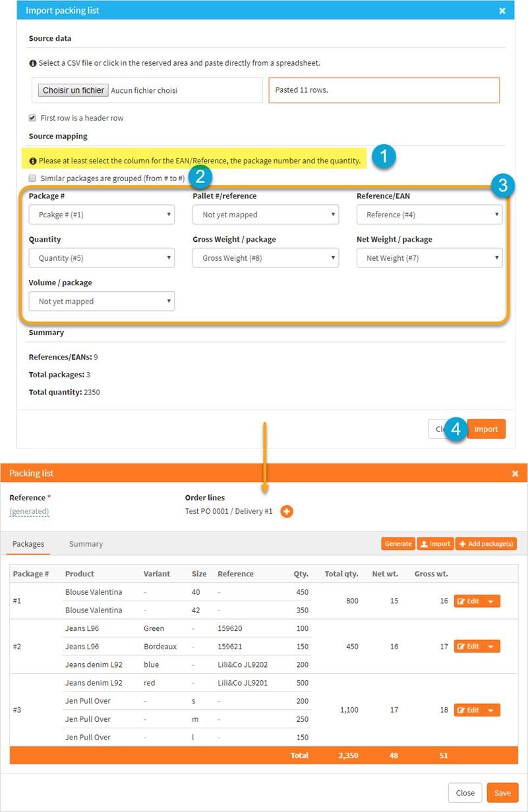The height and width of the screenshot is (812, 528).
Task: Expand the Pallet #/reference dropdown
Action: [266, 215]
